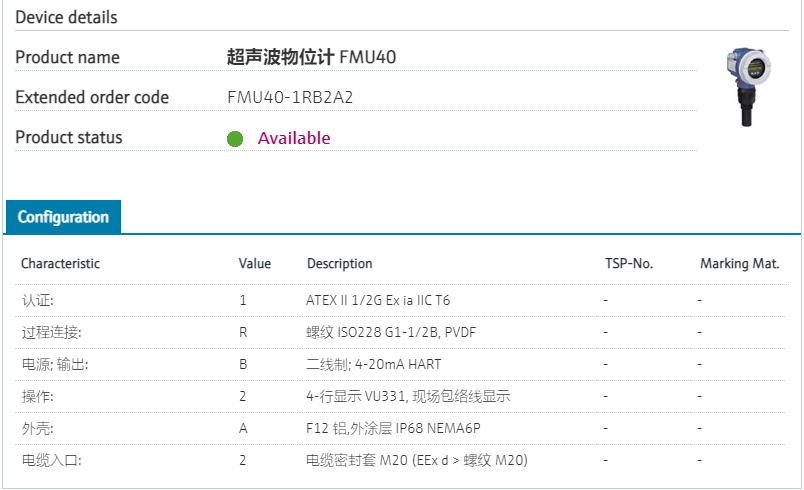The height and width of the screenshot is (490, 804).
Task: Select the 操作 characteristic row
Action: [x=37, y=396]
